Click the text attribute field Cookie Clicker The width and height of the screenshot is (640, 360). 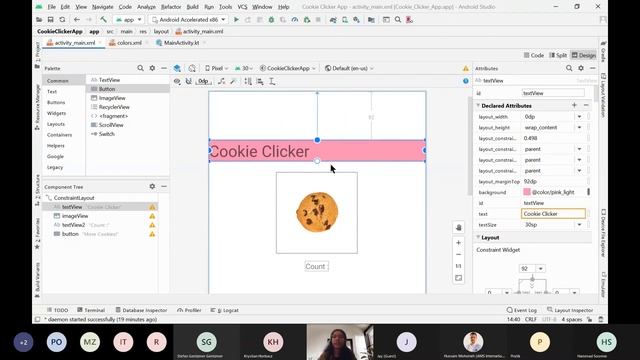[x=553, y=214]
